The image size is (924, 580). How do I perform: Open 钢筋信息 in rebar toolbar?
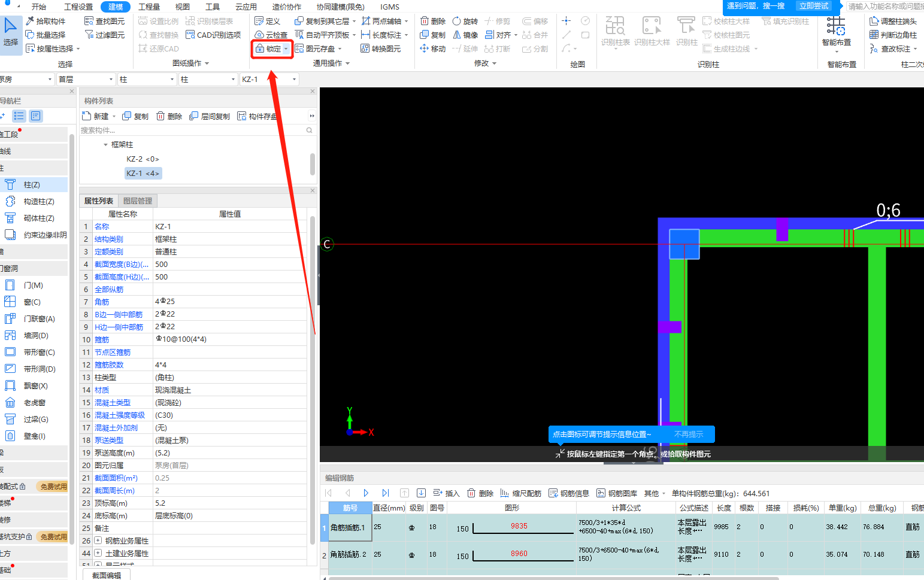pos(569,493)
